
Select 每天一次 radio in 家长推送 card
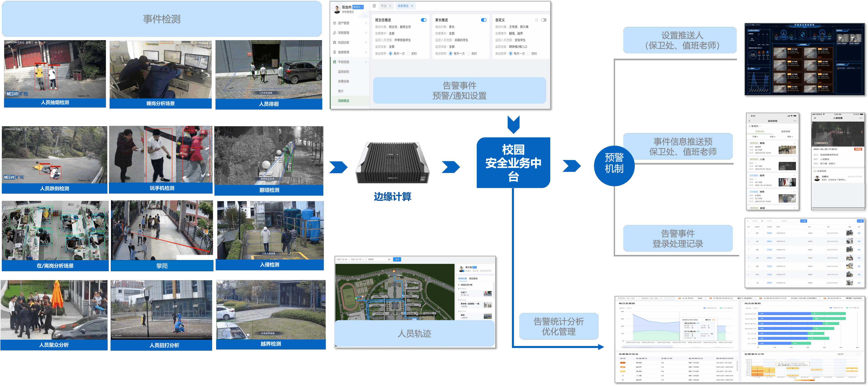click(x=450, y=54)
